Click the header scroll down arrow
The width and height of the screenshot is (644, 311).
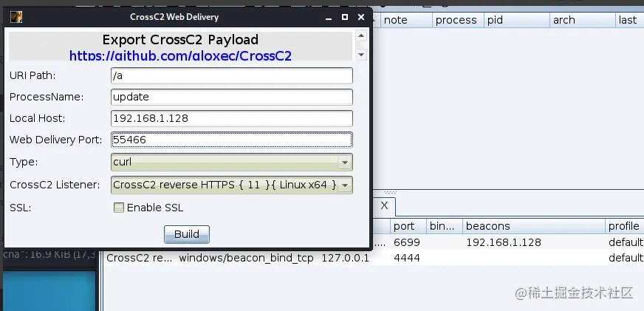[x=361, y=54]
